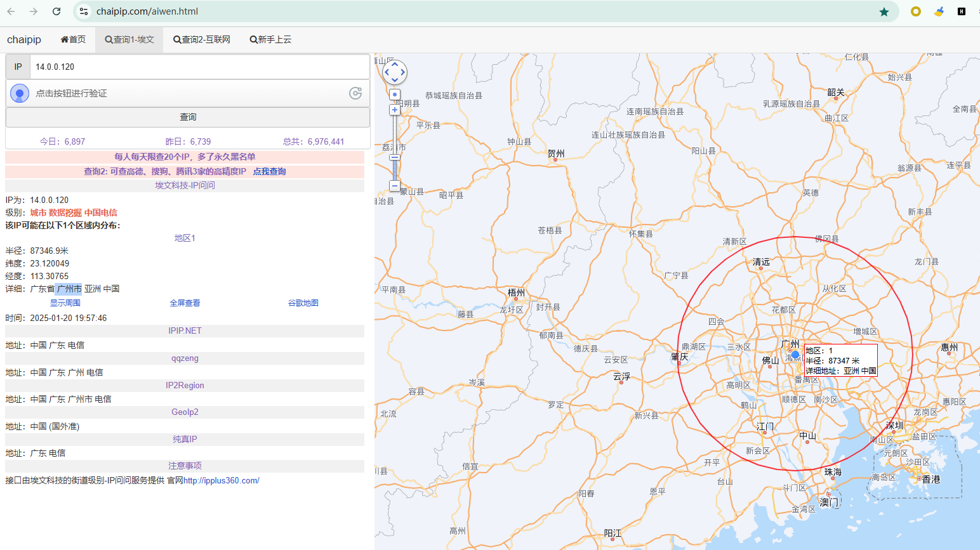Open site information icon in address bar
This screenshot has width=980, height=550.
tap(84, 11)
